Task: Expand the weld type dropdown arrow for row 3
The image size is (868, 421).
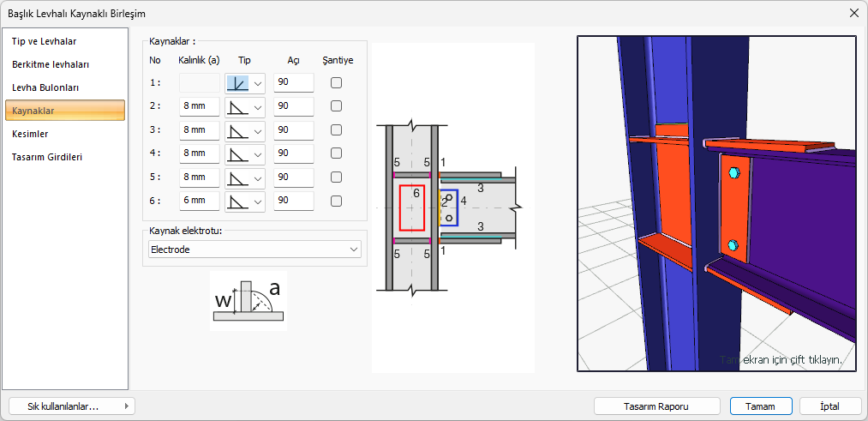Action: pos(257,130)
